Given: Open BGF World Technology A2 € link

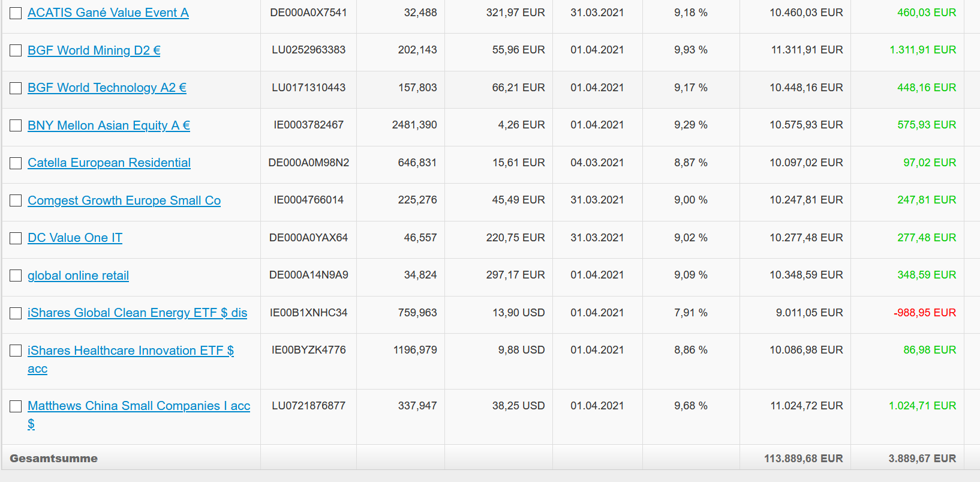Looking at the screenshot, I should 107,88.
